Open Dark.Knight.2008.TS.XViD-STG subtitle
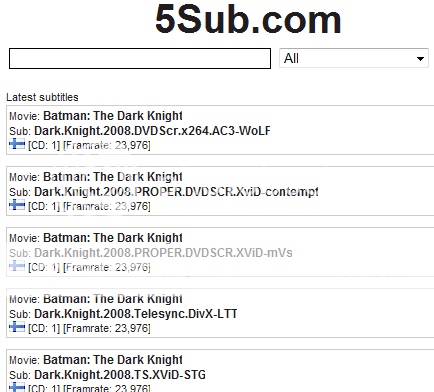This screenshot has height=392, width=434. [x=120, y=375]
